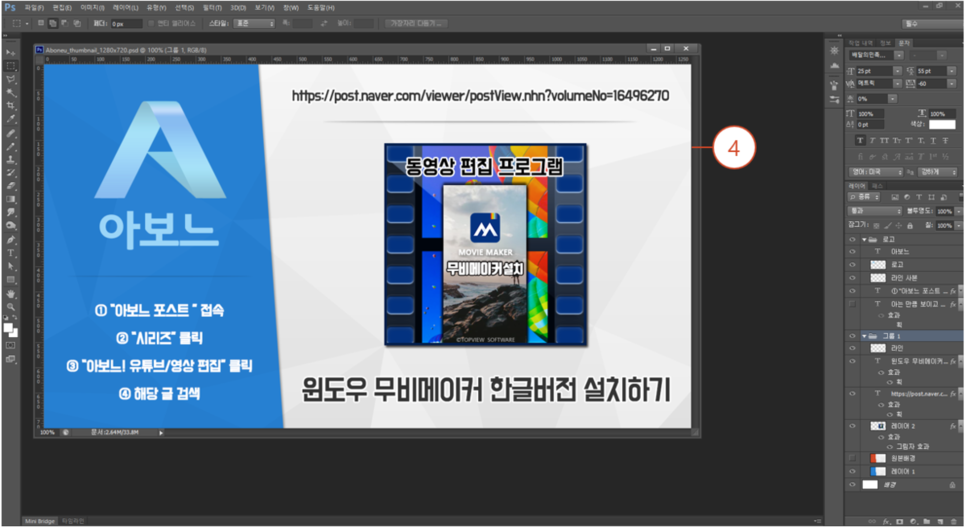This screenshot has height=527, width=966.
Task: Open the 필터(T) menu
Action: [x=212, y=8]
